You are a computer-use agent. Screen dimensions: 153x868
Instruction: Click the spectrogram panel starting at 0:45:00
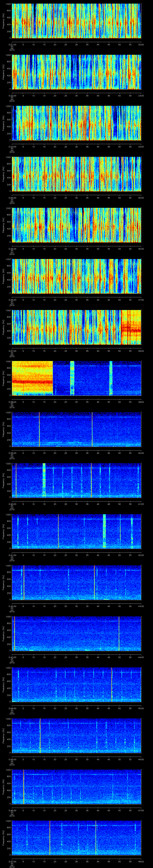pos(77,736)
